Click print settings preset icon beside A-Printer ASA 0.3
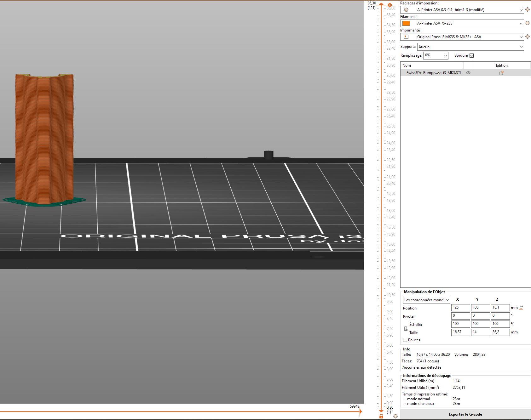The width and height of the screenshot is (531, 420). pos(406,10)
